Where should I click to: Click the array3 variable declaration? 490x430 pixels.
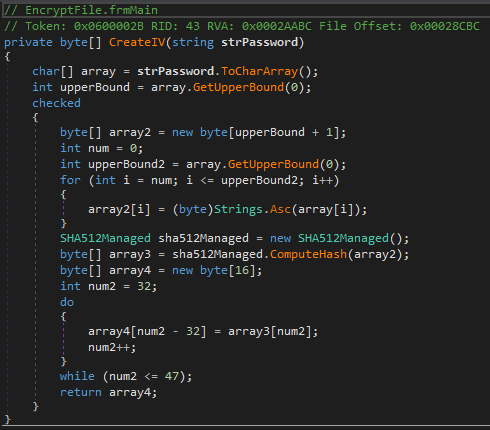130,254
